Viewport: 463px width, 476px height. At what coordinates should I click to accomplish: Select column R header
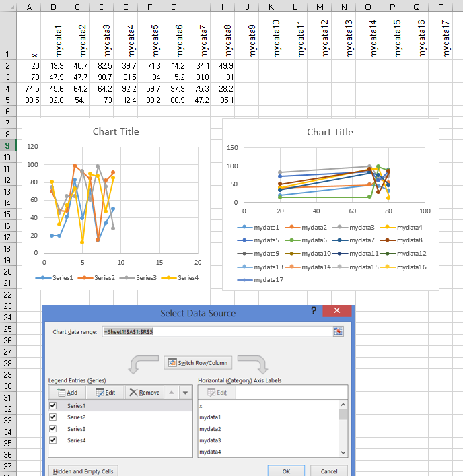(441, 6)
